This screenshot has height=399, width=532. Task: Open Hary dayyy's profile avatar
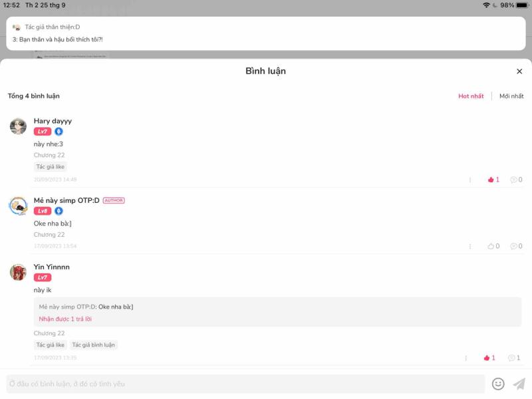pos(18,126)
